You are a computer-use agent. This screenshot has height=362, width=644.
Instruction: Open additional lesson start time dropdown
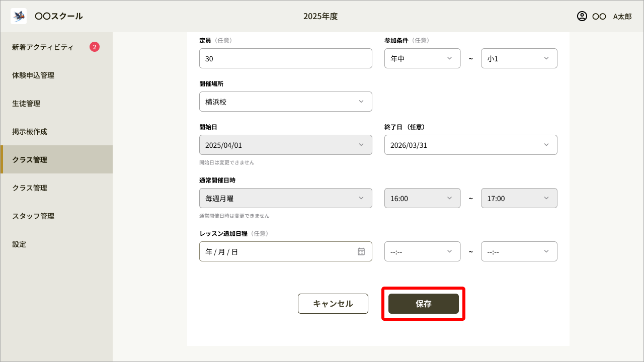(422, 251)
